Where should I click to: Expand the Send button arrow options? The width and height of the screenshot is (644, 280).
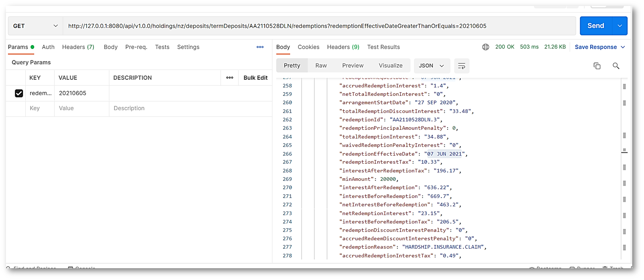pos(620,26)
